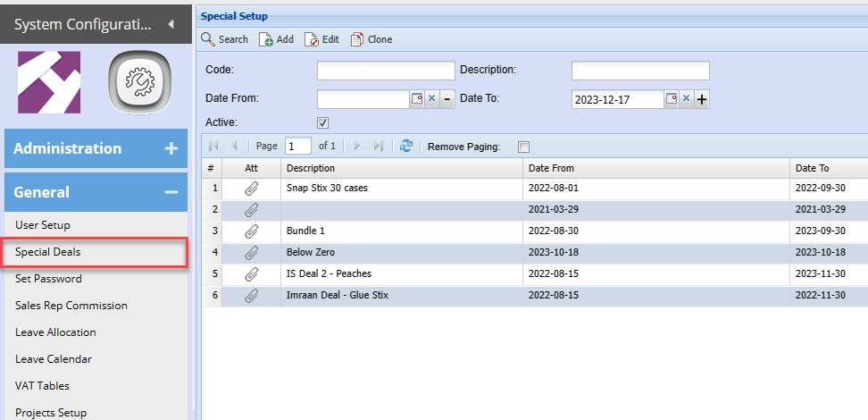Sort by the Date From column header
This screenshot has height=420, width=868.
pyautogui.click(x=656, y=168)
